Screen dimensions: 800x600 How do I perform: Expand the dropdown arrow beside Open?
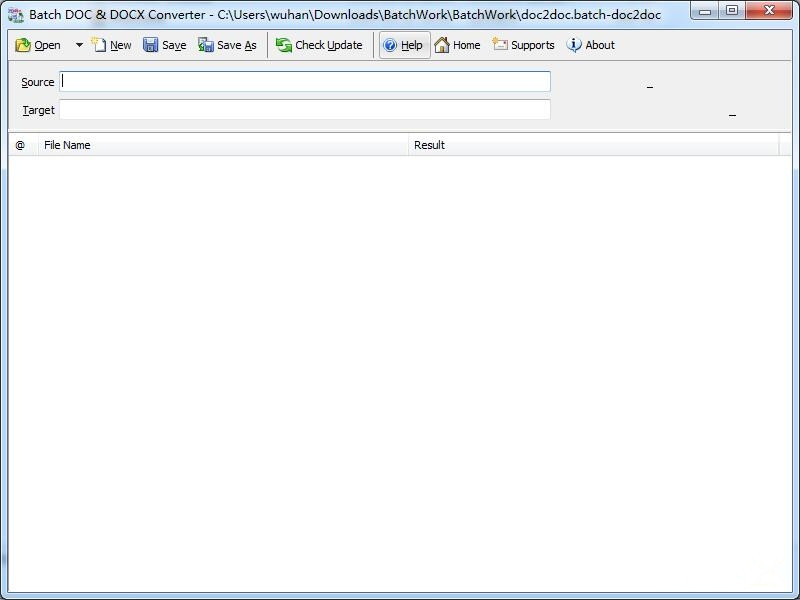[x=79, y=45]
